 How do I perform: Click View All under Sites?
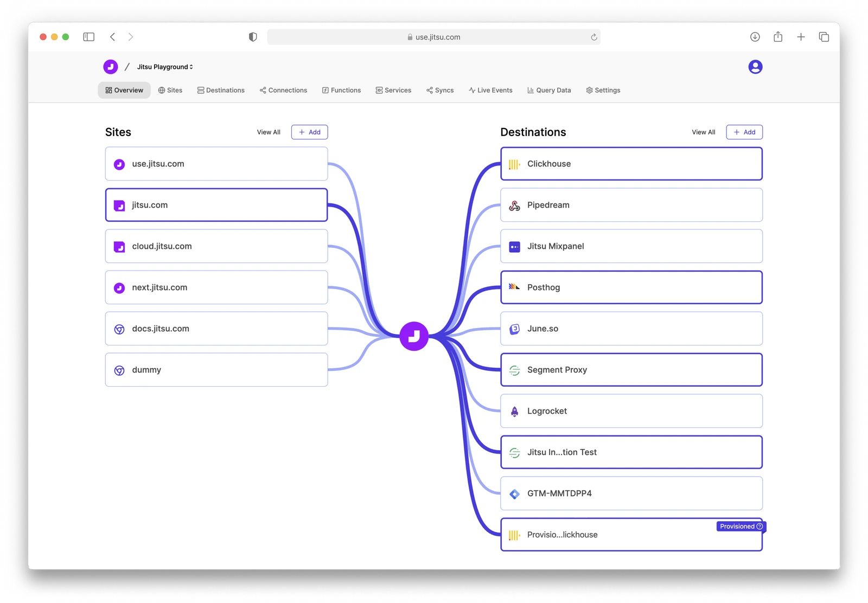click(x=269, y=132)
